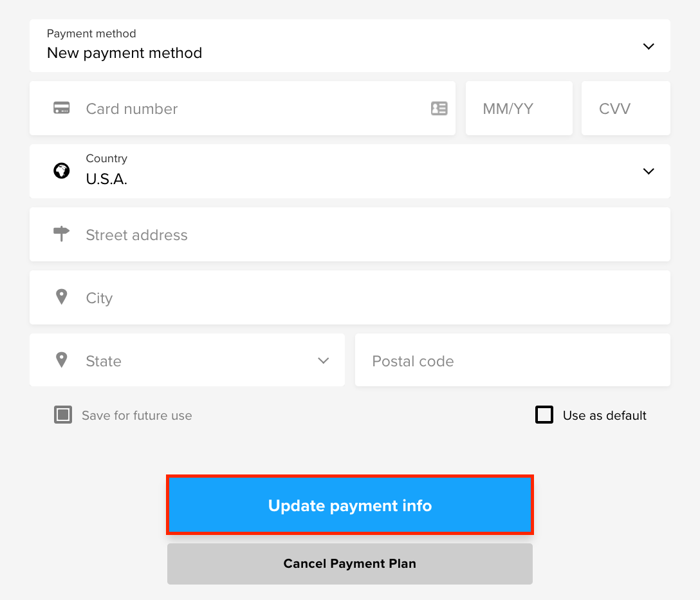This screenshot has width=700, height=600.
Task: Click the MM/YY expiry field
Action: click(x=519, y=108)
